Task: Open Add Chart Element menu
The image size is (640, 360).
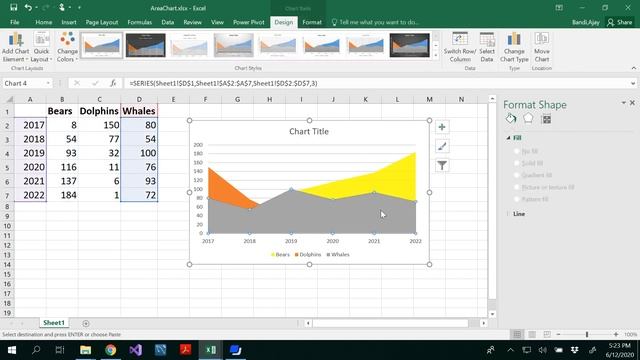Action: 16,47
